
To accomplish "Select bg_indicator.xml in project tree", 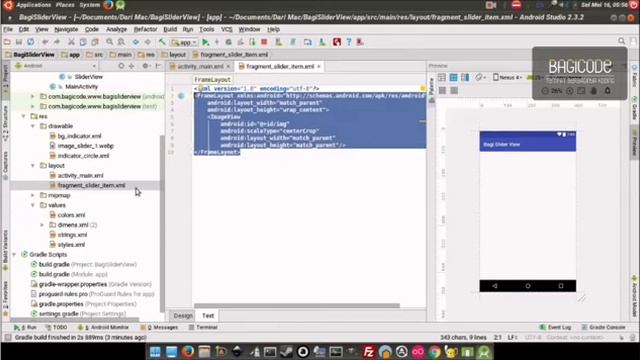I will click(79, 136).
